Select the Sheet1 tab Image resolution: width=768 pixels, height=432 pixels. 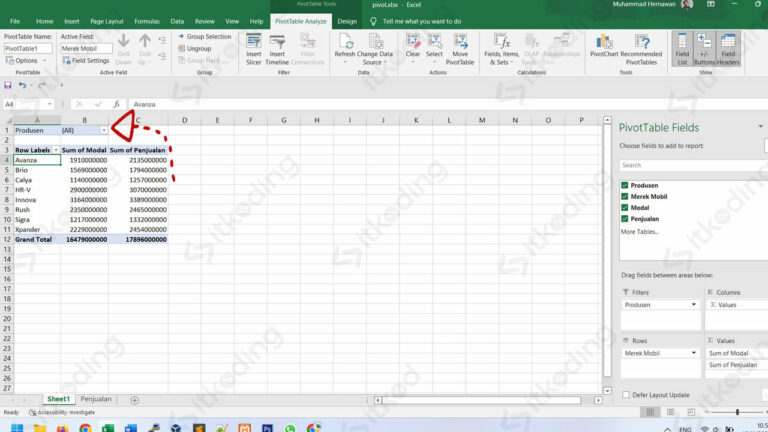coord(58,399)
